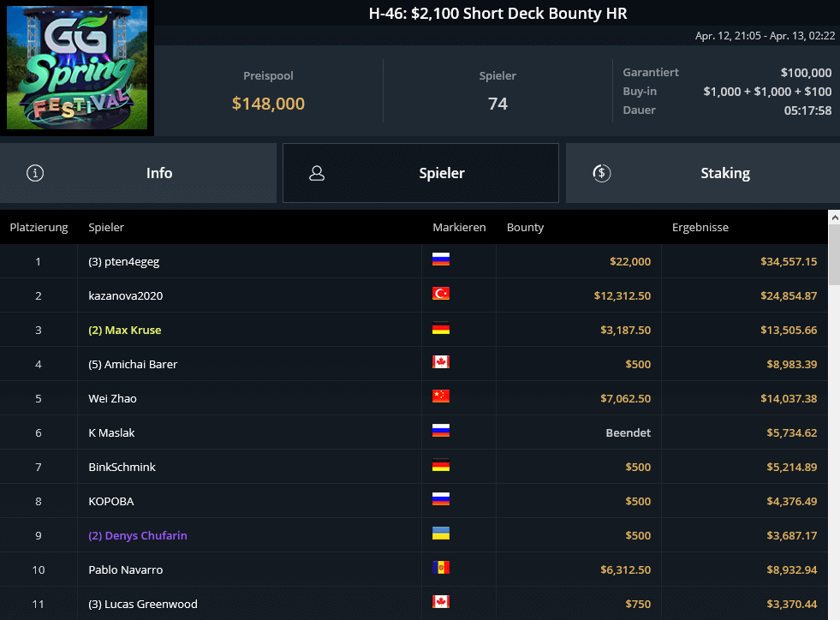Screen dimensions: 840x620
Task: Switch to the Spieler tab
Action: point(420,173)
